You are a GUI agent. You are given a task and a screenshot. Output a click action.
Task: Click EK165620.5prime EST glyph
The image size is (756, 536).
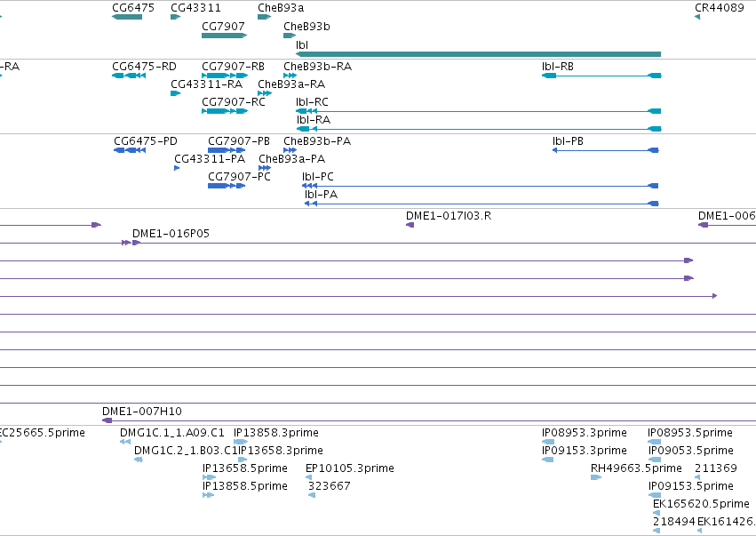[x=657, y=513]
